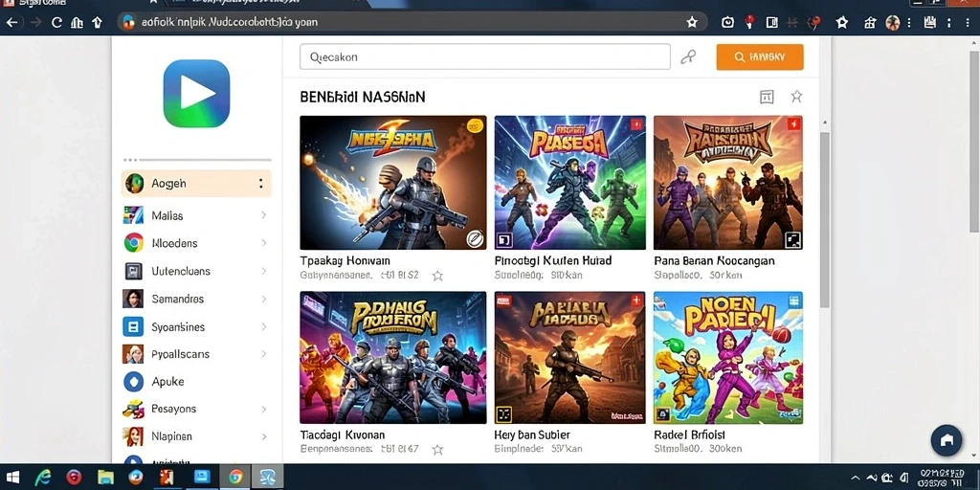Click the Apuke sidebar entry
Image resolution: width=980 pixels, height=490 pixels.
[x=196, y=381]
